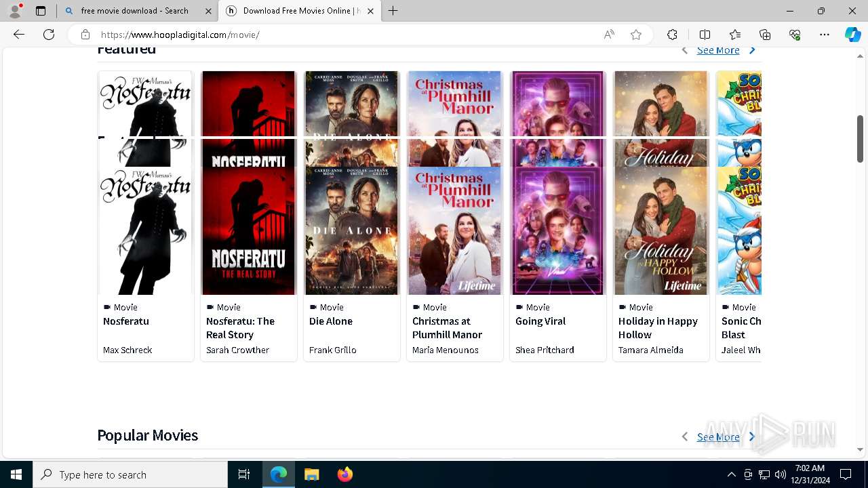
Task: Click the scrollbar's up arrow
Action: point(860,56)
